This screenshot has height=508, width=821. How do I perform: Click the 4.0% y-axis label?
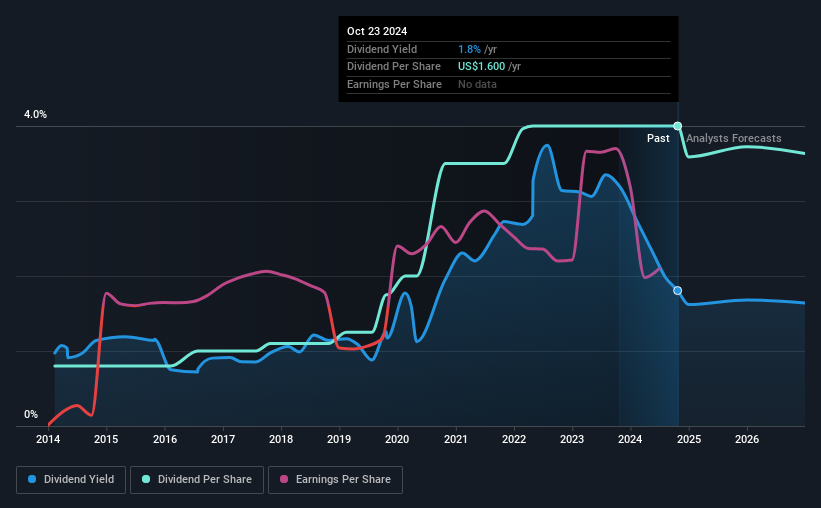click(35, 114)
